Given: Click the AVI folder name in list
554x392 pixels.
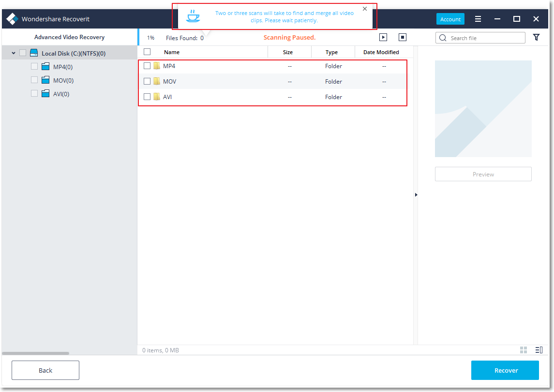Looking at the screenshot, I should [167, 97].
